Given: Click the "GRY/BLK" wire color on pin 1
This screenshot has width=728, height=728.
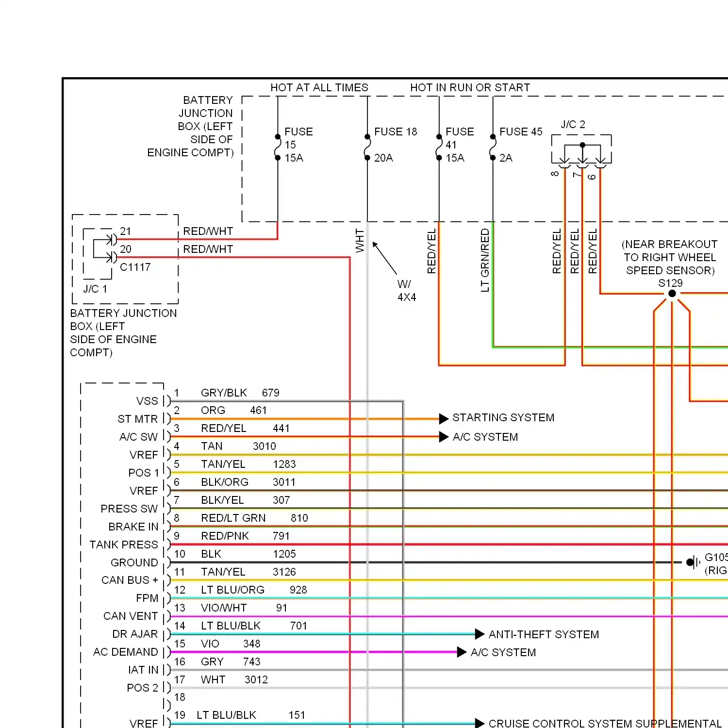Looking at the screenshot, I should point(224,393).
